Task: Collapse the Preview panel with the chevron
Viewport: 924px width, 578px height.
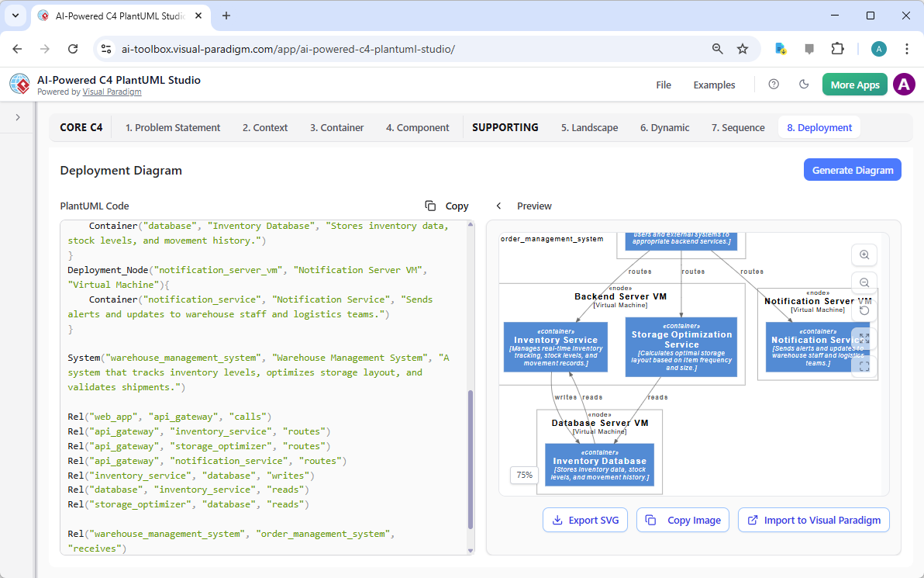Action: coord(498,206)
